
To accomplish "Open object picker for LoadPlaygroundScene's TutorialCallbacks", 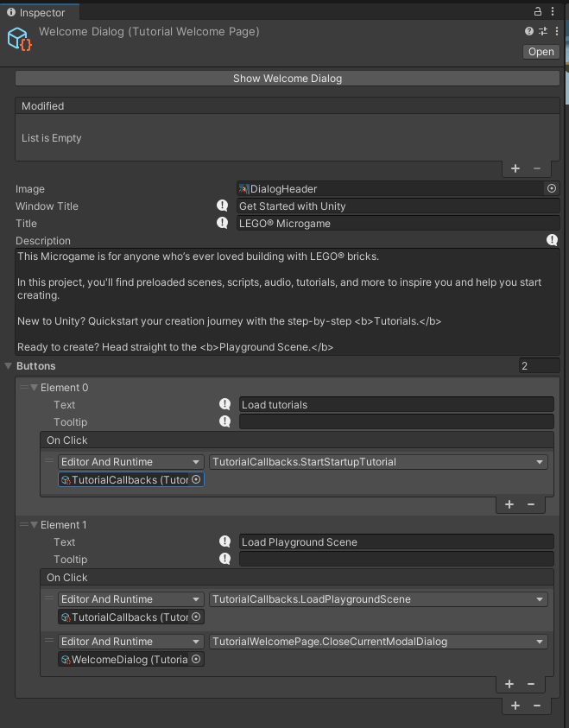I will tap(196, 617).
